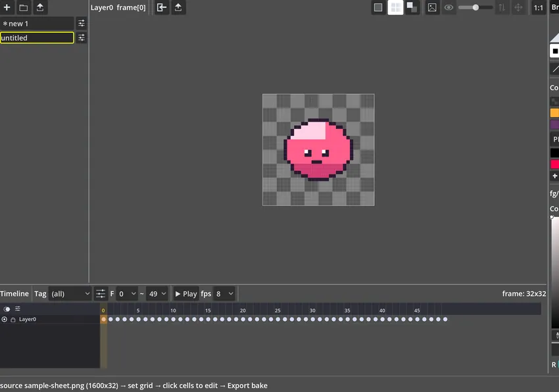Open timeline layer options sliders icon
Image resolution: width=559 pixels, height=392 pixels.
18,309
